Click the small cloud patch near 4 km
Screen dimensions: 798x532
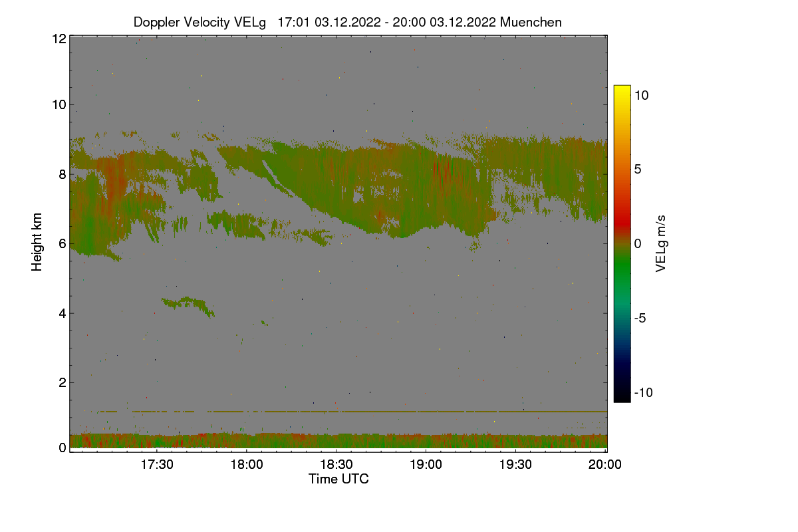click(x=188, y=305)
